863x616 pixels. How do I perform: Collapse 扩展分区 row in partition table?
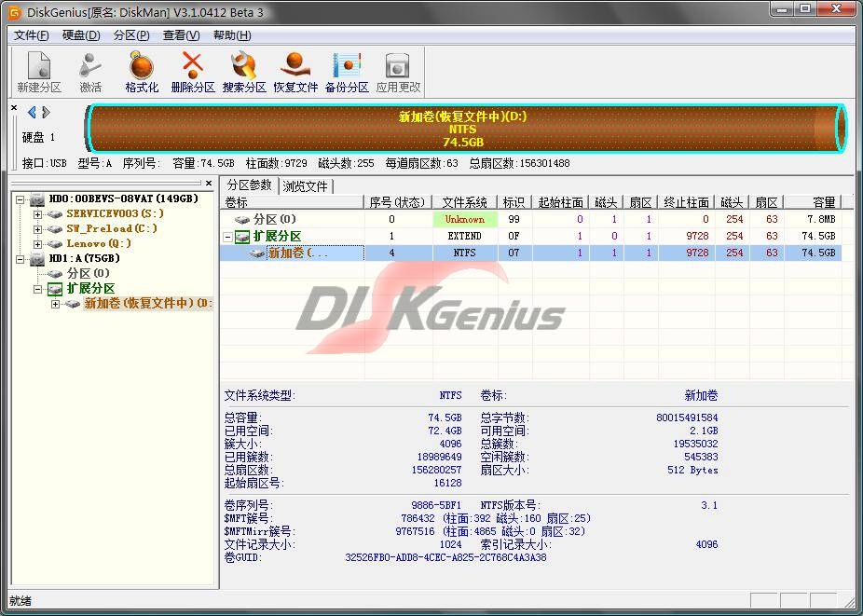(x=227, y=238)
